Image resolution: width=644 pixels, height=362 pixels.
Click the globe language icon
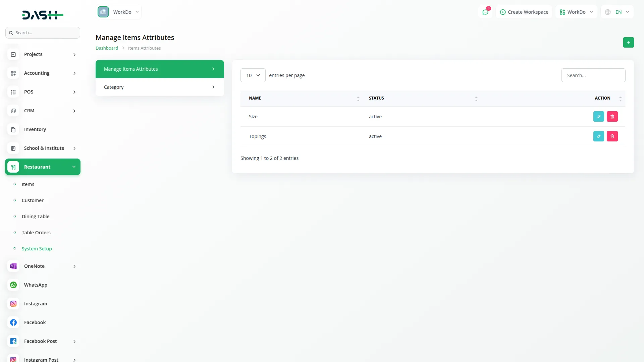point(608,12)
